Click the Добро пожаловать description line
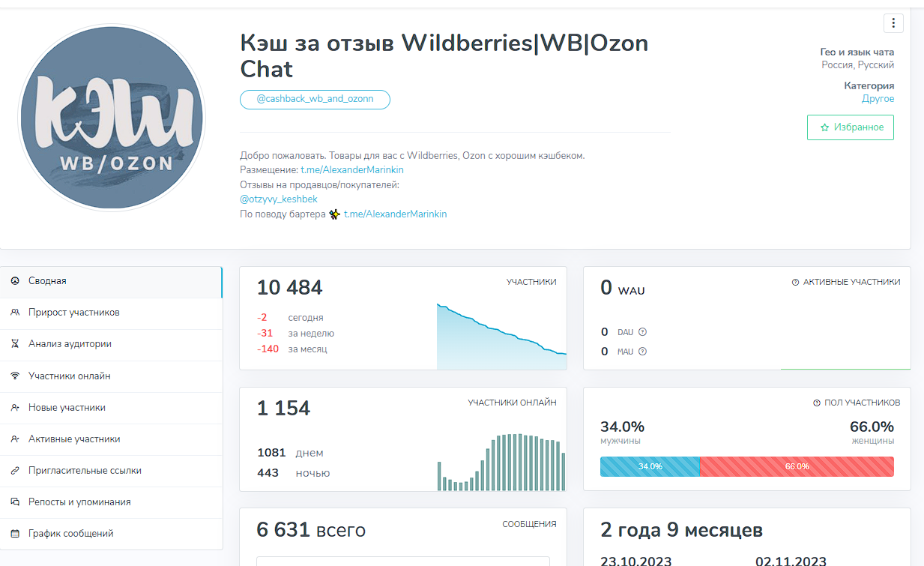The width and height of the screenshot is (924, 566). (x=412, y=156)
